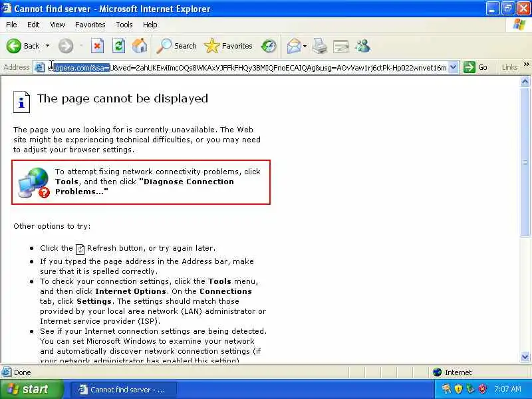Click the bold "Diagnose Connection Problems..." text
The image size is (532, 399).
pyautogui.click(x=144, y=186)
